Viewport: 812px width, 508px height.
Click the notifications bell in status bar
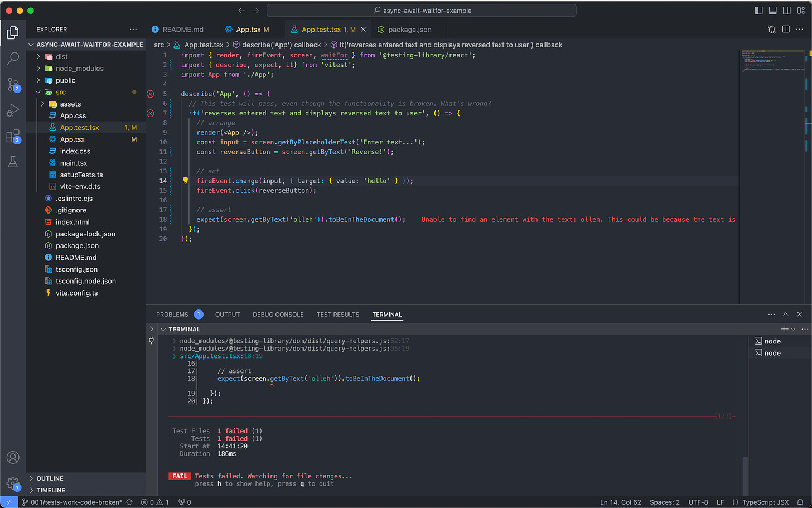[800, 502]
